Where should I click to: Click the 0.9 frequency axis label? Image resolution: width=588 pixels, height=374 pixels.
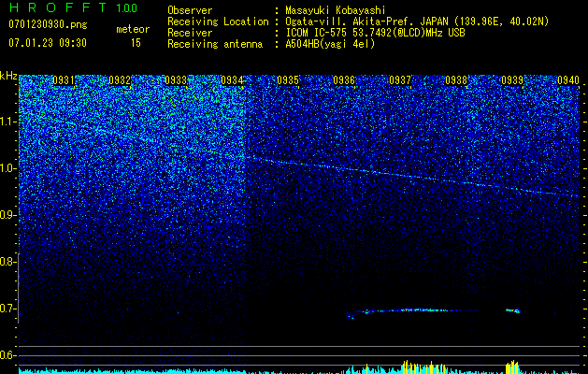tap(8, 215)
